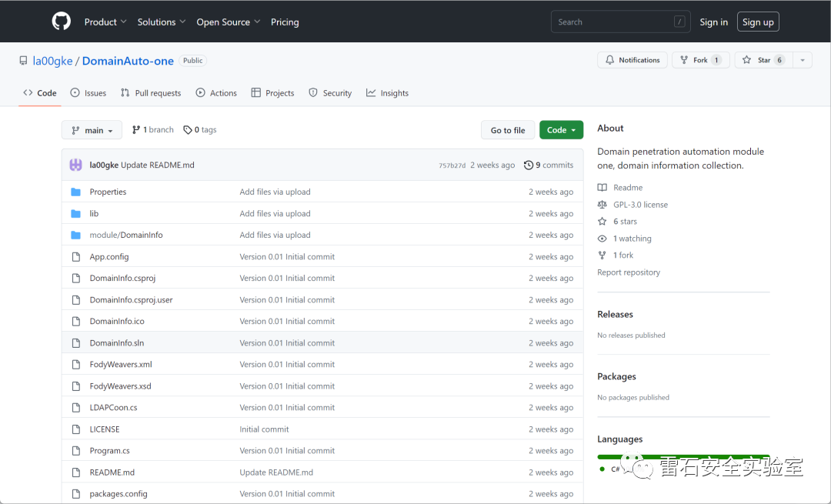Expand the Open Source menu
The height and width of the screenshot is (504, 831).
(x=229, y=22)
